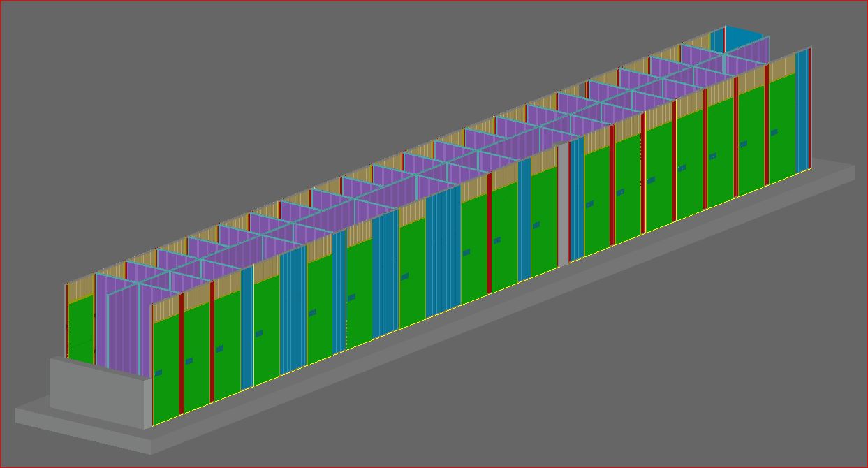The image size is (868, 468).
Task: Click the handle on leftmost front green door
Action: pos(158,373)
